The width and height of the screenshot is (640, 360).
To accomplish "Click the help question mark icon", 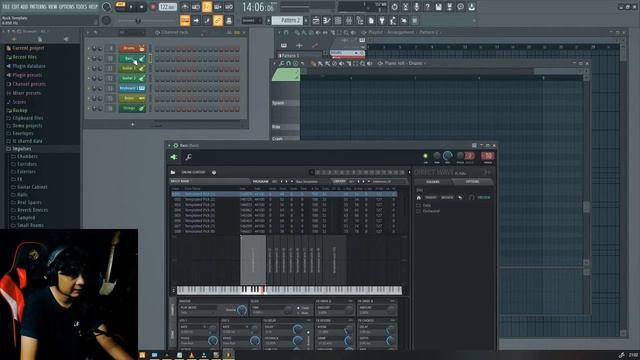I will click(x=427, y=7).
